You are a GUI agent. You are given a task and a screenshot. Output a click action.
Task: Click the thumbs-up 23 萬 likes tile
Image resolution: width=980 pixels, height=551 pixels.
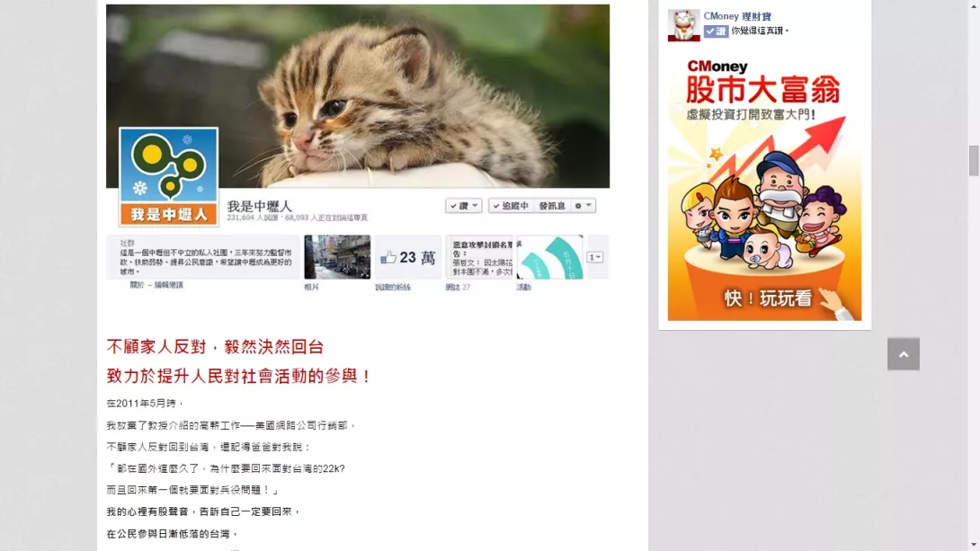(408, 257)
